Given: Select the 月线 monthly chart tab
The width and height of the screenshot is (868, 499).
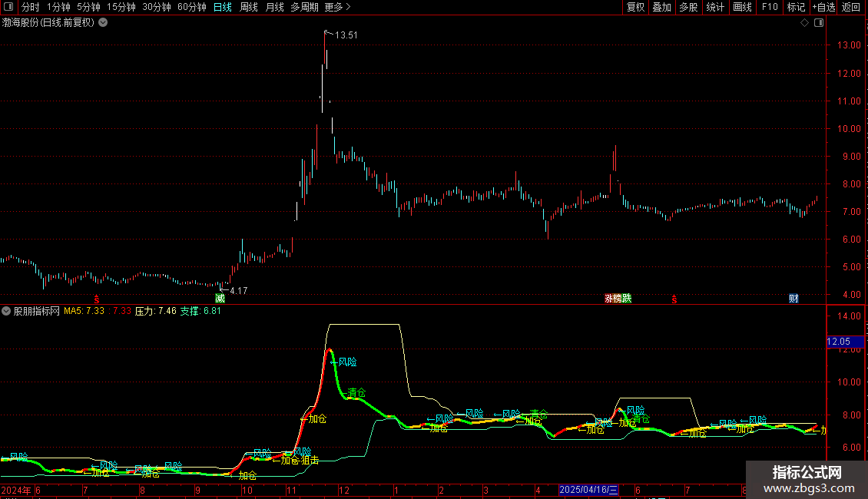Looking at the screenshot, I should (x=274, y=7).
